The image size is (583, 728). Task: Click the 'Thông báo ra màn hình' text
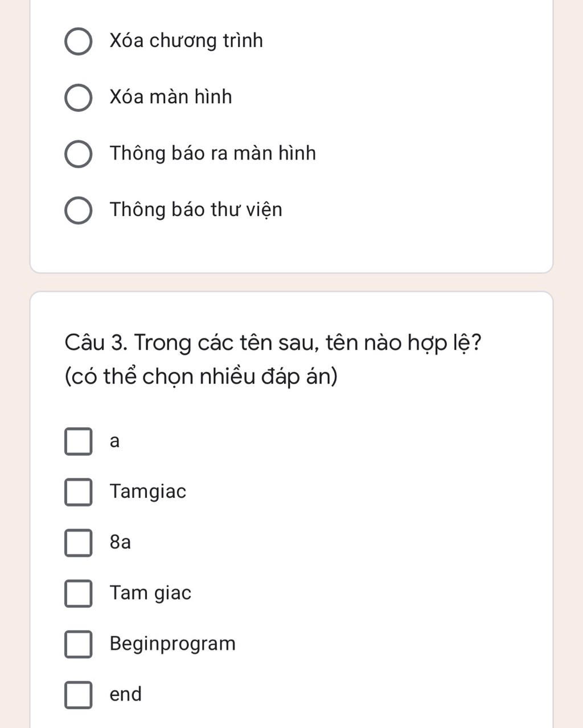coord(213,153)
